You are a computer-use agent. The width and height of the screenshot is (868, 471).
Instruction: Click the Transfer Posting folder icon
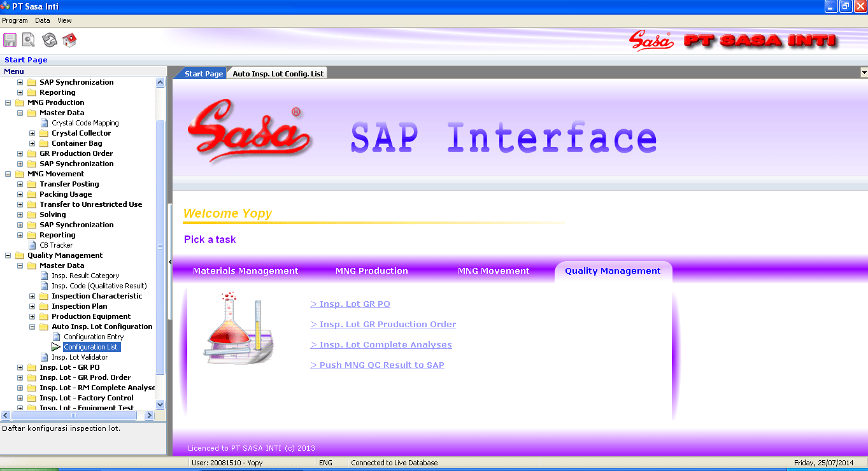click(x=32, y=184)
